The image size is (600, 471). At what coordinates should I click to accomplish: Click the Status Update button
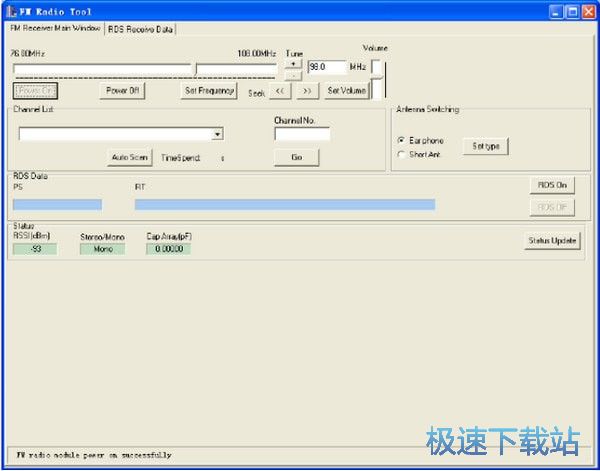552,240
